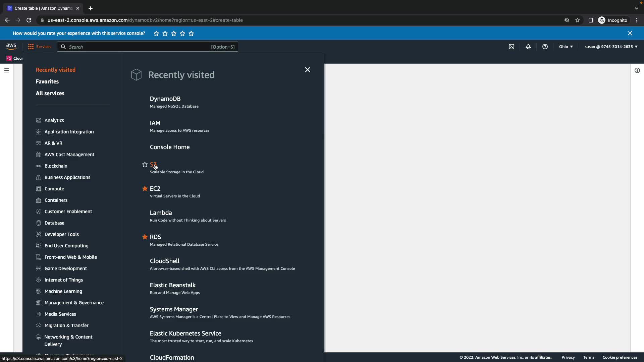Click the Services grid icon

(x=31, y=47)
